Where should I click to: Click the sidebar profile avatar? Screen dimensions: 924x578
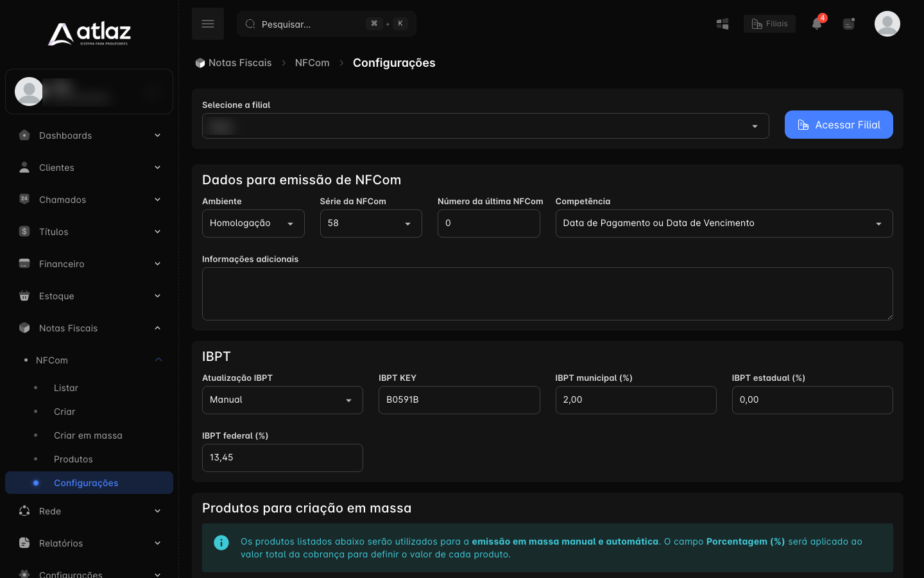tap(29, 91)
